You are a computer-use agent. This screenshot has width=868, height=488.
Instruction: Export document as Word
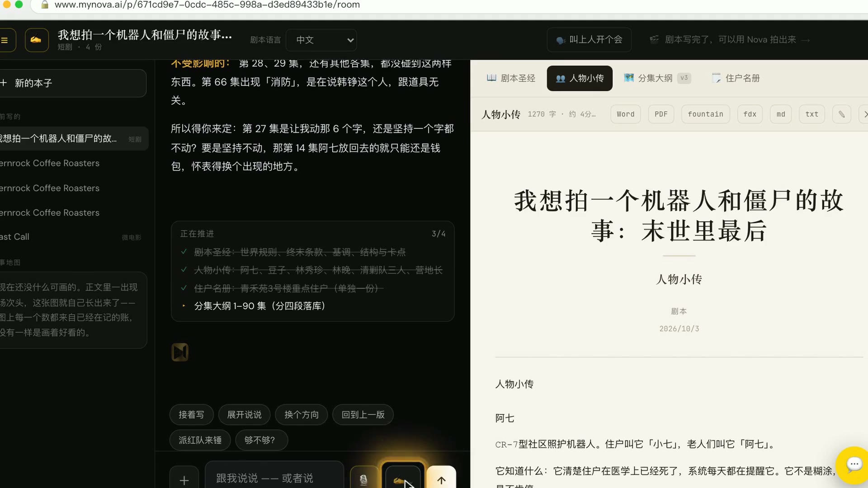click(x=626, y=114)
